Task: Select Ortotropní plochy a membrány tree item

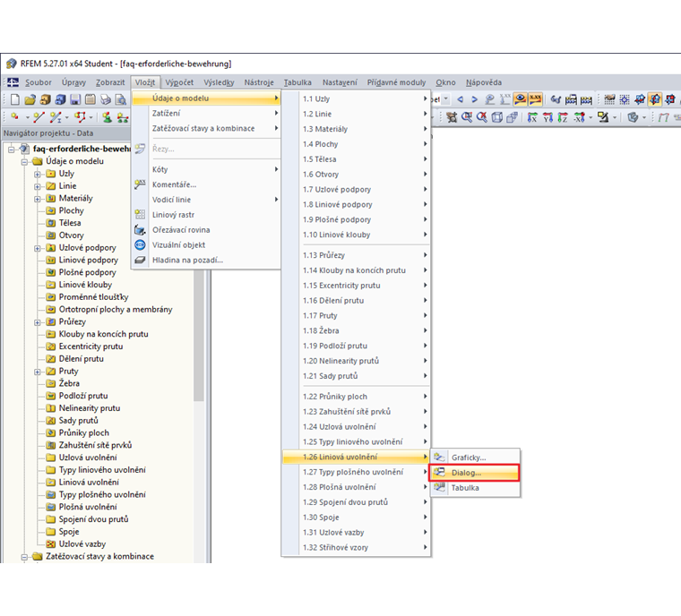Action: 116,310
